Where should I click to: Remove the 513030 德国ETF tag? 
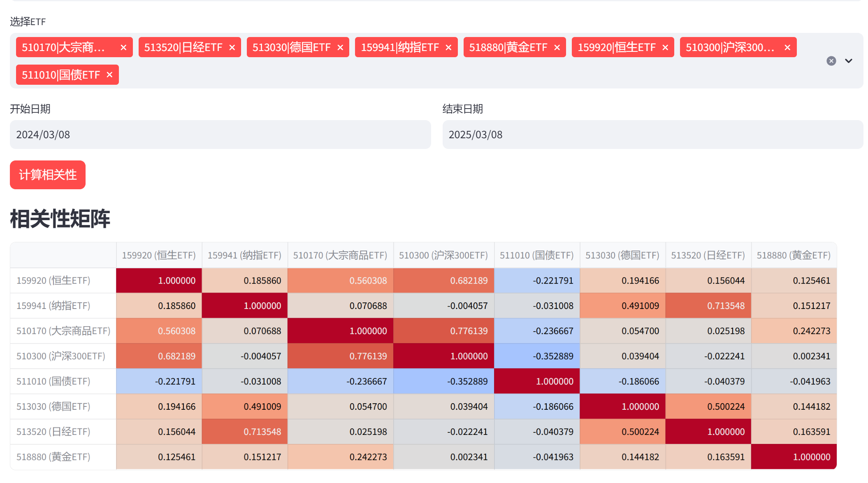point(340,48)
